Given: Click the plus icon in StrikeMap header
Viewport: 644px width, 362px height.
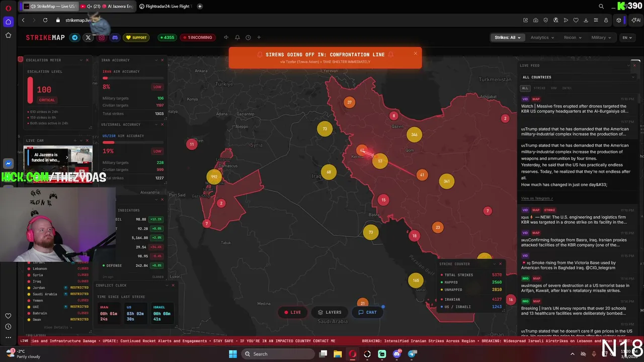Looking at the screenshot, I should [x=259, y=37].
